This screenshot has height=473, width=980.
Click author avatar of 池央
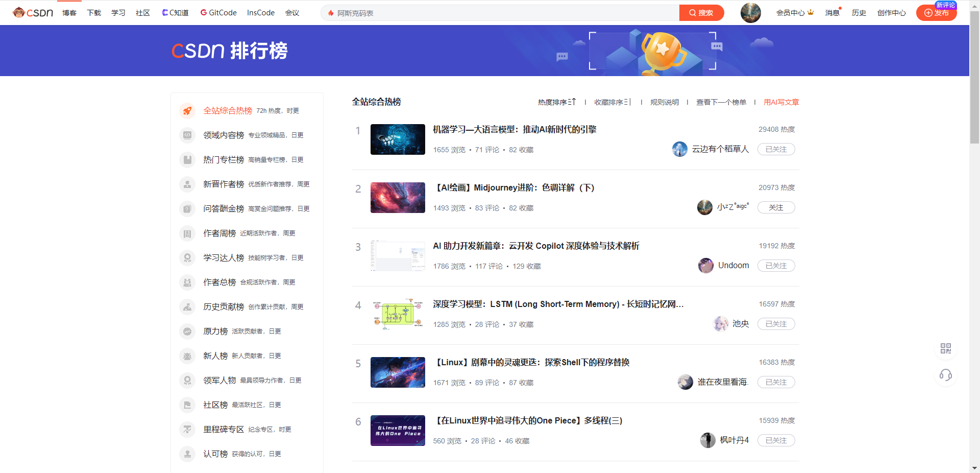tap(721, 324)
